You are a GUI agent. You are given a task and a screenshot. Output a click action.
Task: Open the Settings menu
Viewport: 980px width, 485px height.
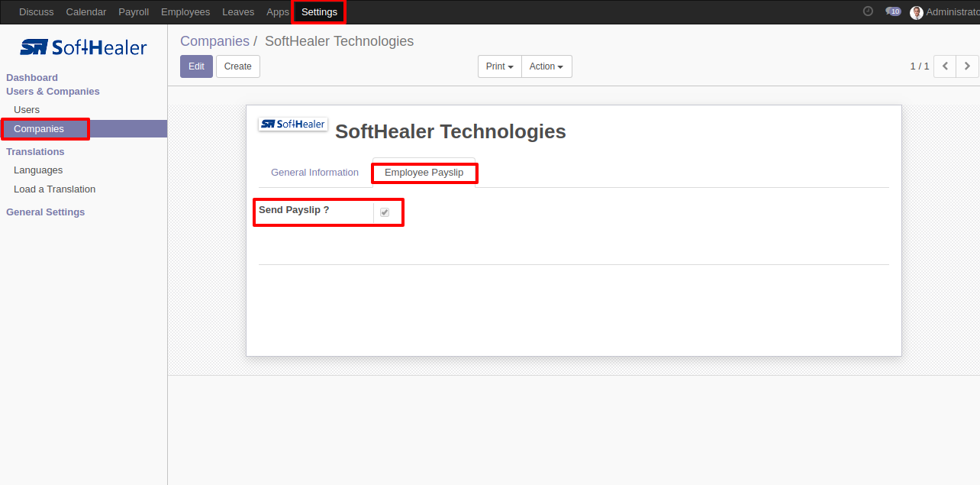319,12
